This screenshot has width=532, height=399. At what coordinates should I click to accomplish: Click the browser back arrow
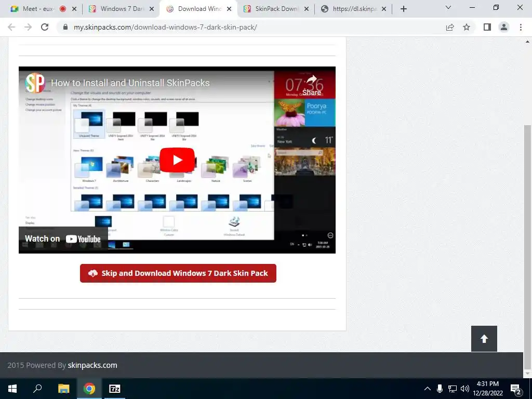pyautogui.click(x=11, y=27)
